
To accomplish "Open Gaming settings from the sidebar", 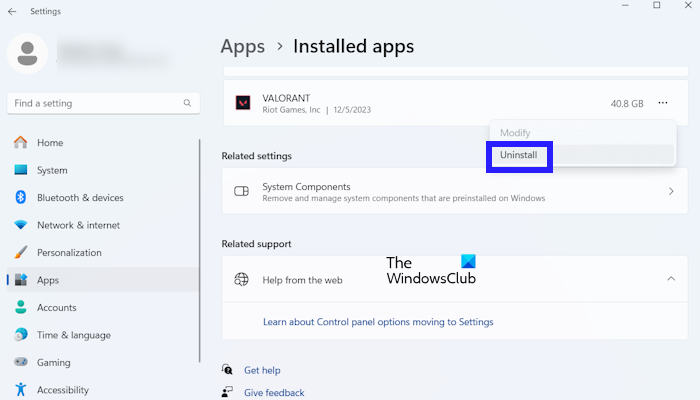I will 53,362.
